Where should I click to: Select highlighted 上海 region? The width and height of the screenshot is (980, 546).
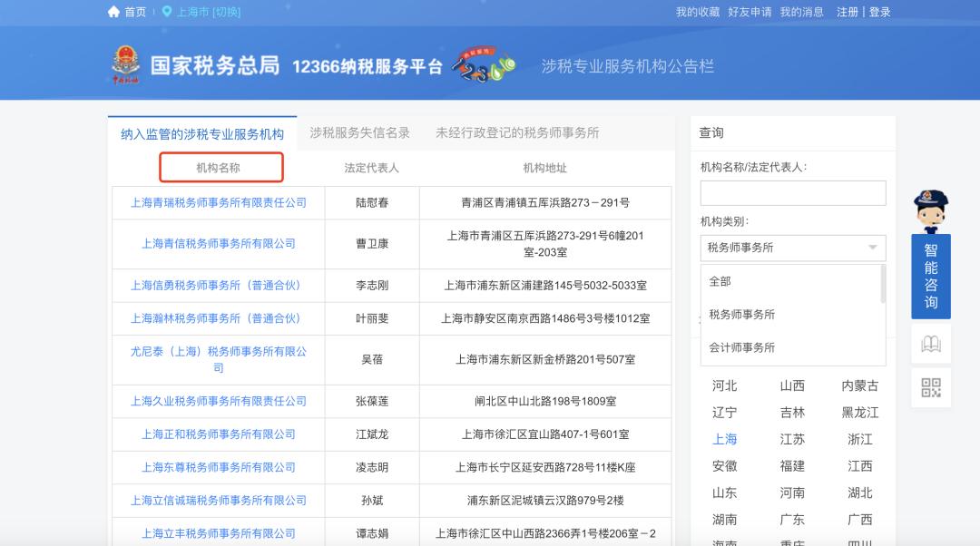coord(725,439)
